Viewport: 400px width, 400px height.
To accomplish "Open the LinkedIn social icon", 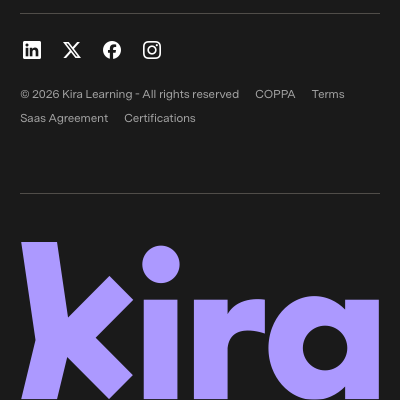I will [32, 50].
